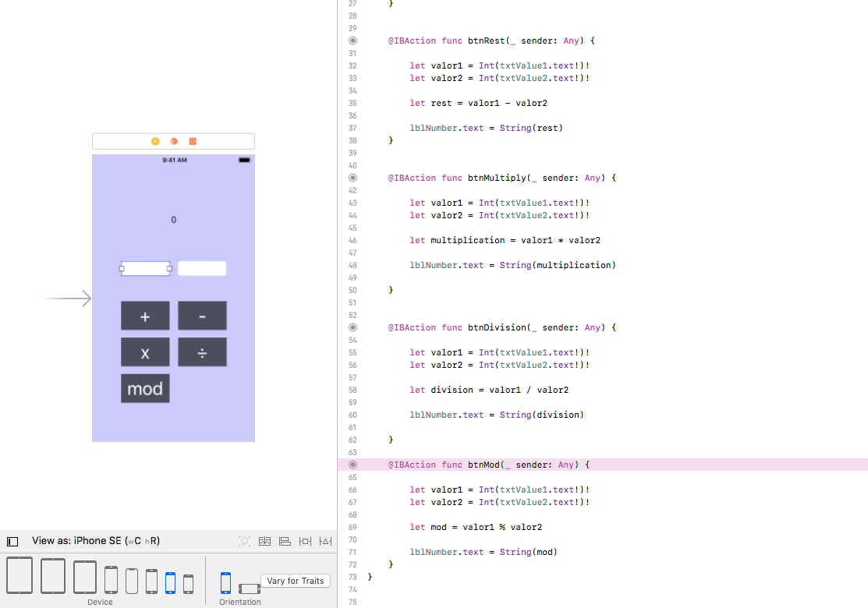Screen dimensions: 868x608
Task: Open the Add New Constraints pin icon
Action: point(305,540)
